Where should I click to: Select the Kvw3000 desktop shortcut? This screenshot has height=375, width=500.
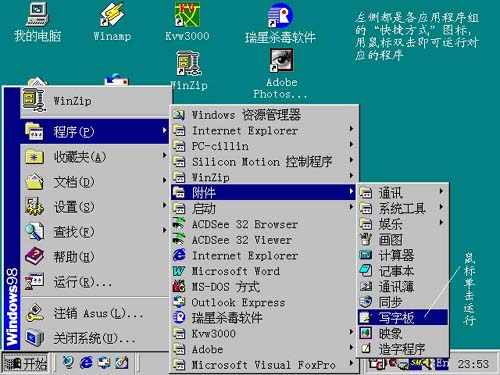click(x=187, y=23)
